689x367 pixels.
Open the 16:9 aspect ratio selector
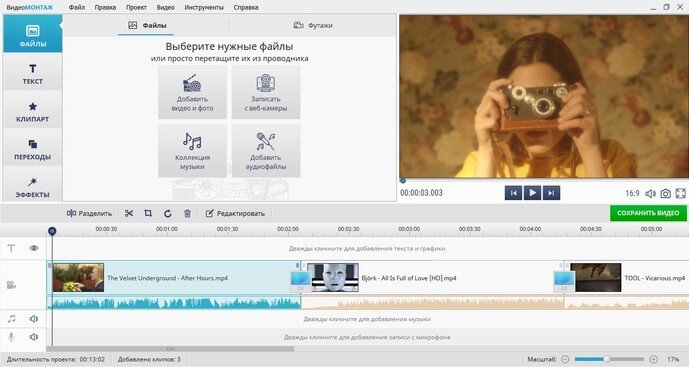click(632, 193)
